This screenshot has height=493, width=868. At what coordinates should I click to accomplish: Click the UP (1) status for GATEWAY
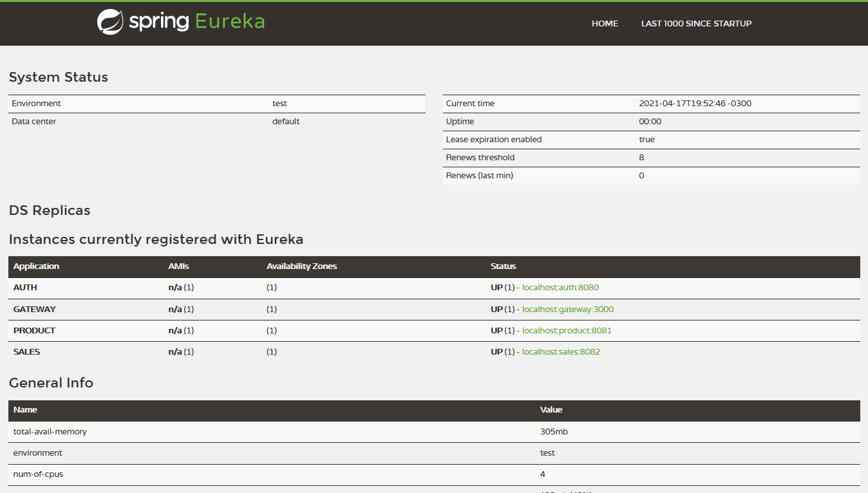(502, 310)
